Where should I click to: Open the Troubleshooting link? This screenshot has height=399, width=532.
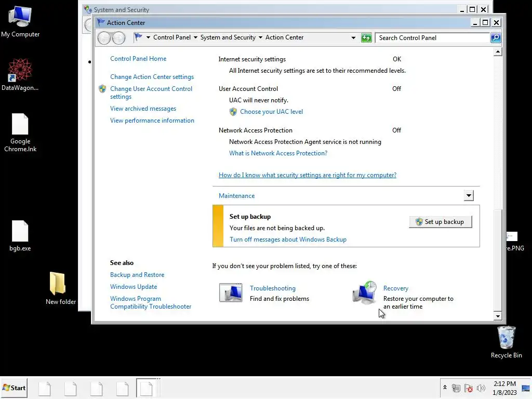272,288
